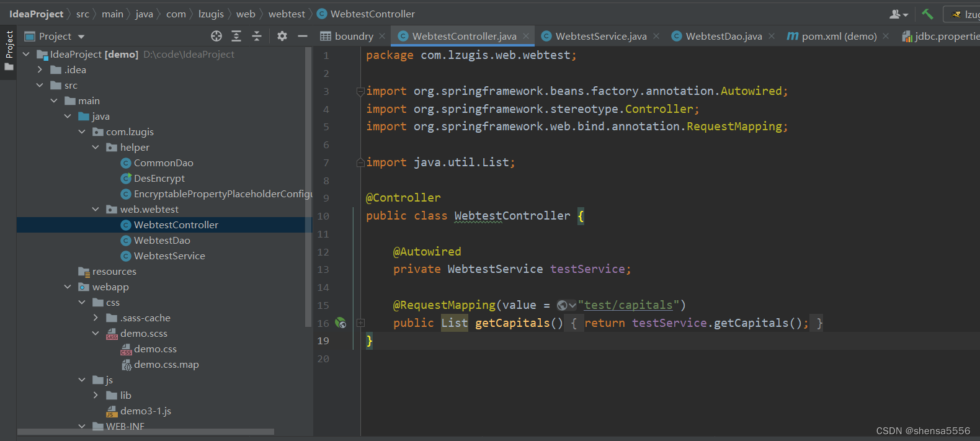Select EncryptablePropertyPlaceholderConfigurer class

pyautogui.click(x=216, y=194)
